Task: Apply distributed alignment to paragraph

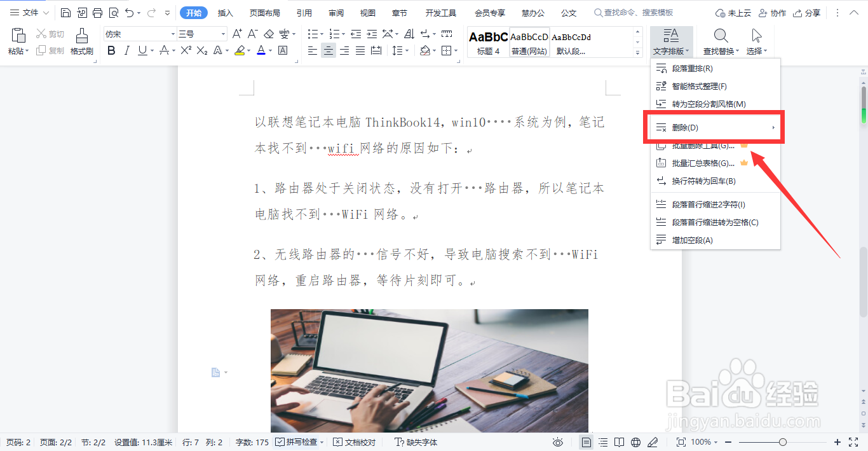Action: click(x=376, y=51)
